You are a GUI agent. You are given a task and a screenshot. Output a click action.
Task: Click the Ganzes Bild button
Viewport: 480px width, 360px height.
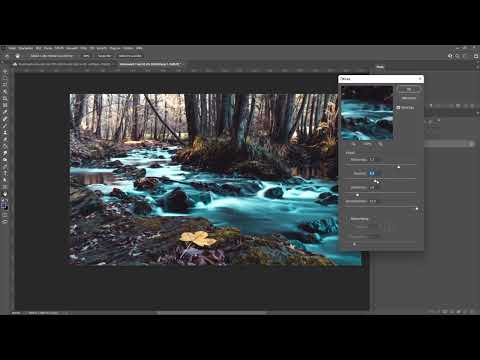104,56
